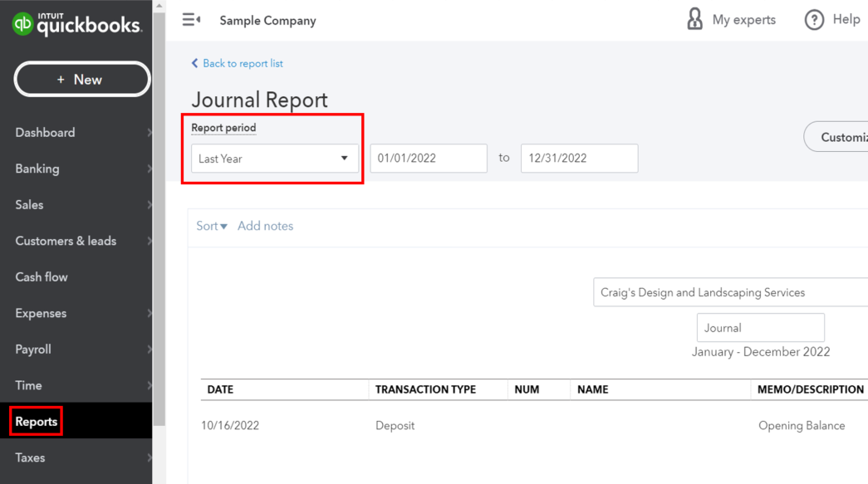Edit the company name header field

tap(731, 292)
